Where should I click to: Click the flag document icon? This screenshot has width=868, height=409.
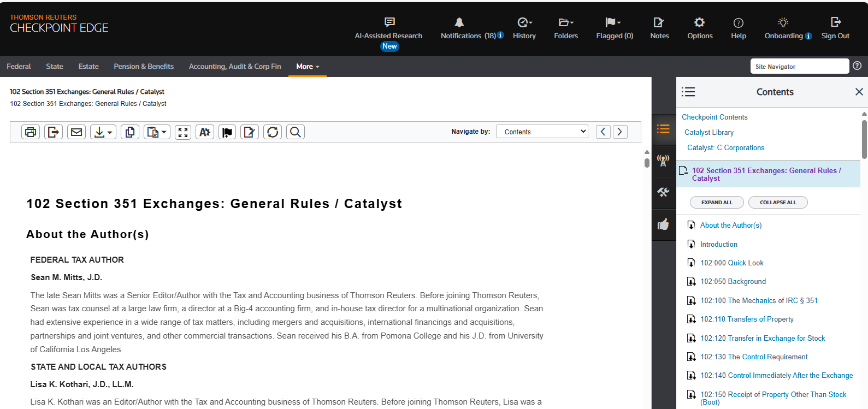[x=227, y=132]
